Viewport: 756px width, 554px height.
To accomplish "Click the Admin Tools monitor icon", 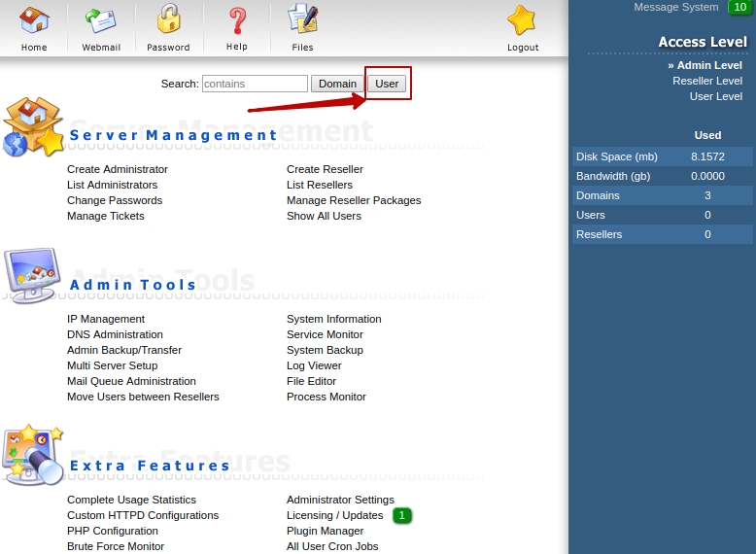I will tap(33, 276).
